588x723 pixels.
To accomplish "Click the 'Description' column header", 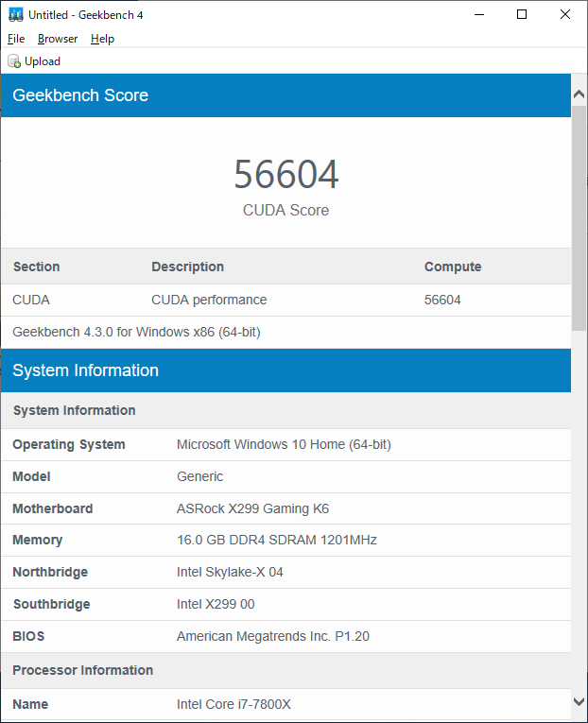I will pyautogui.click(x=188, y=267).
